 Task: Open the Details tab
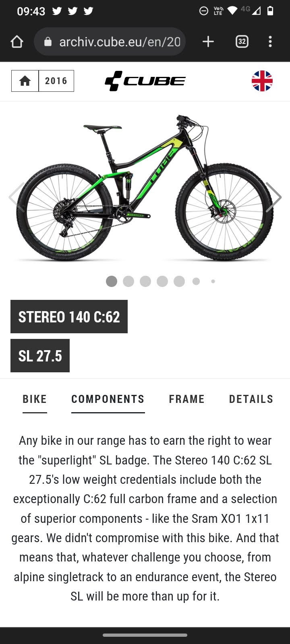point(251,399)
